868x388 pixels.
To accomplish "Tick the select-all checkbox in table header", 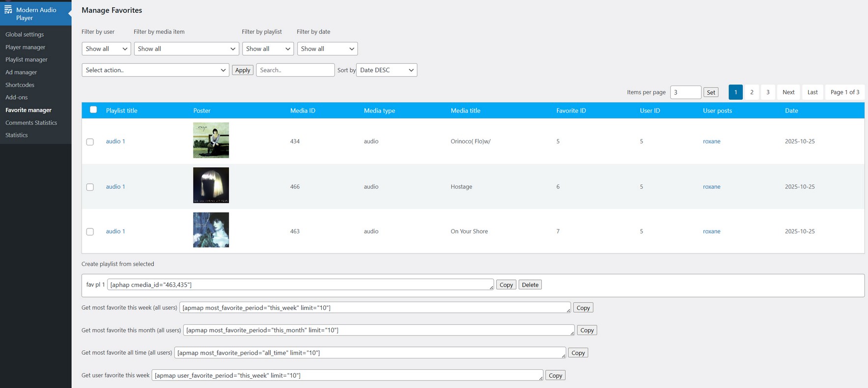I will 93,110.
